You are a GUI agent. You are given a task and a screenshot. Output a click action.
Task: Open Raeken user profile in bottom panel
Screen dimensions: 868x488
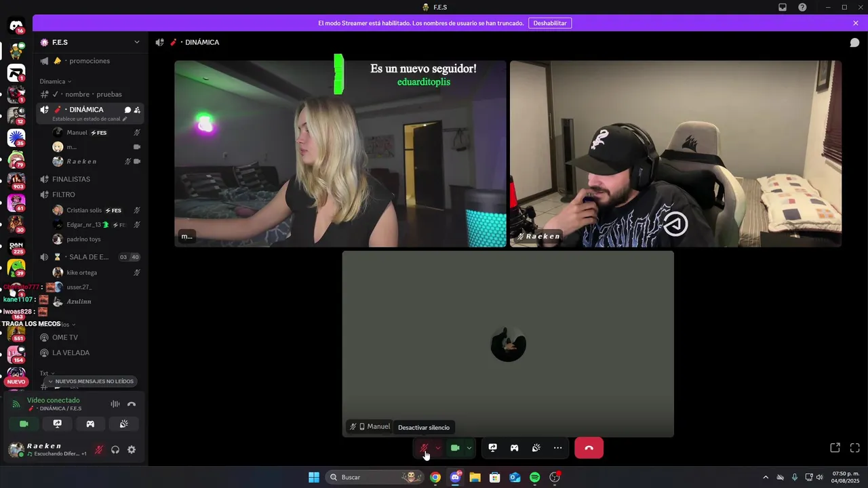47,449
